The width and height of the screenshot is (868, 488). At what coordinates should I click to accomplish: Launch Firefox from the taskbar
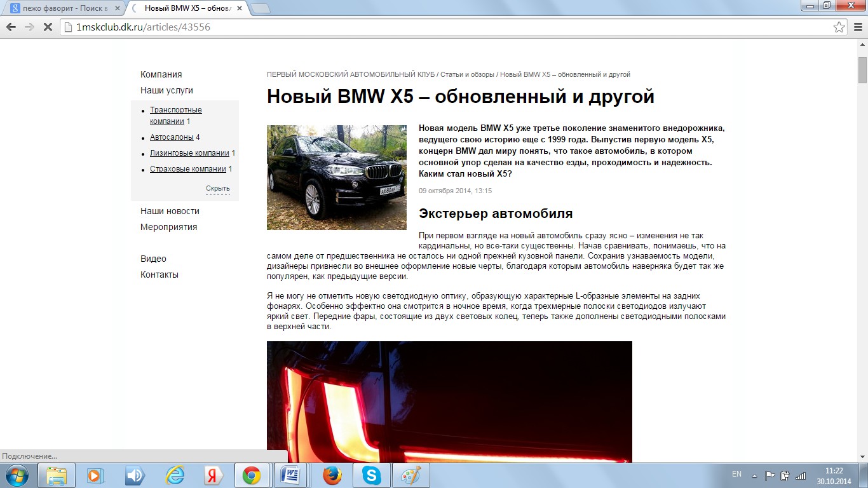[332, 475]
